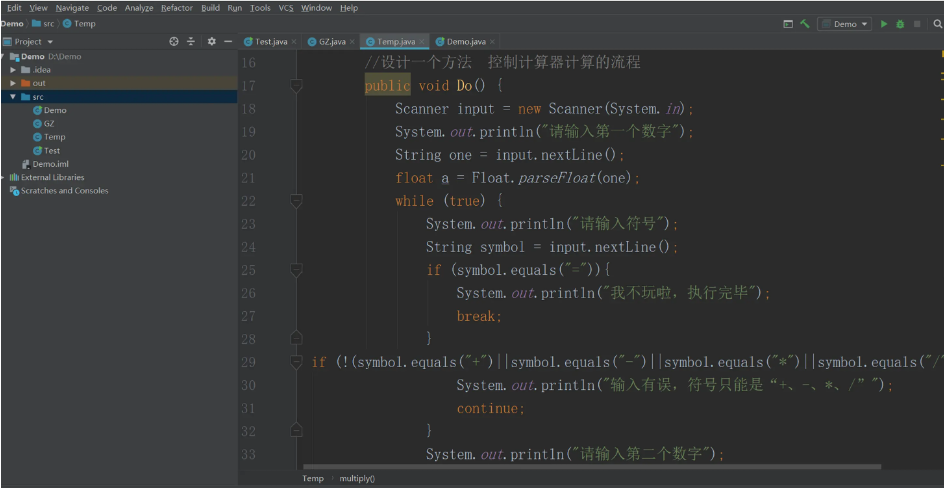Select Temp class in project tree
Screen dimensions: 944x488
49,137
